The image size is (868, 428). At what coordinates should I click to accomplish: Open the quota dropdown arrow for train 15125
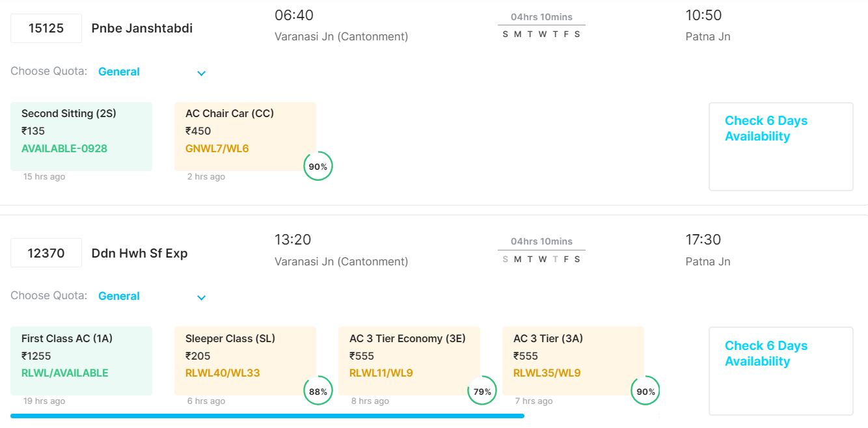coord(201,73)
